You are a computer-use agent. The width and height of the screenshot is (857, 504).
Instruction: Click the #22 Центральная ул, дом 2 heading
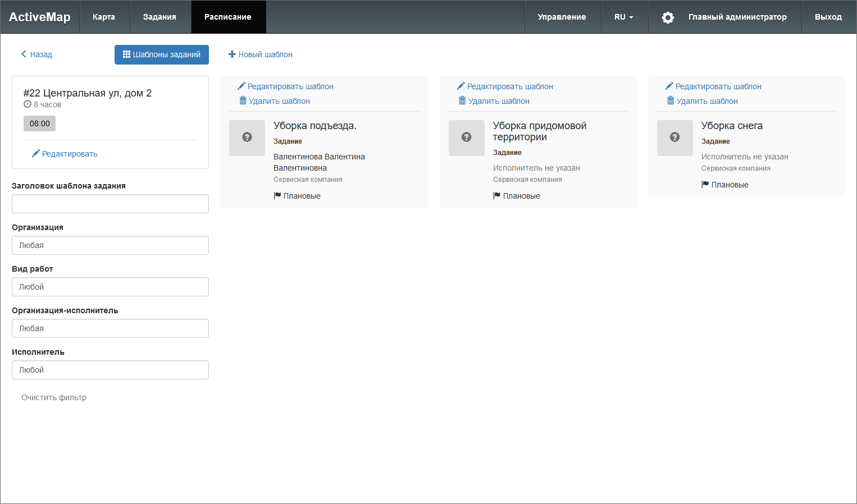coord(88,93)
